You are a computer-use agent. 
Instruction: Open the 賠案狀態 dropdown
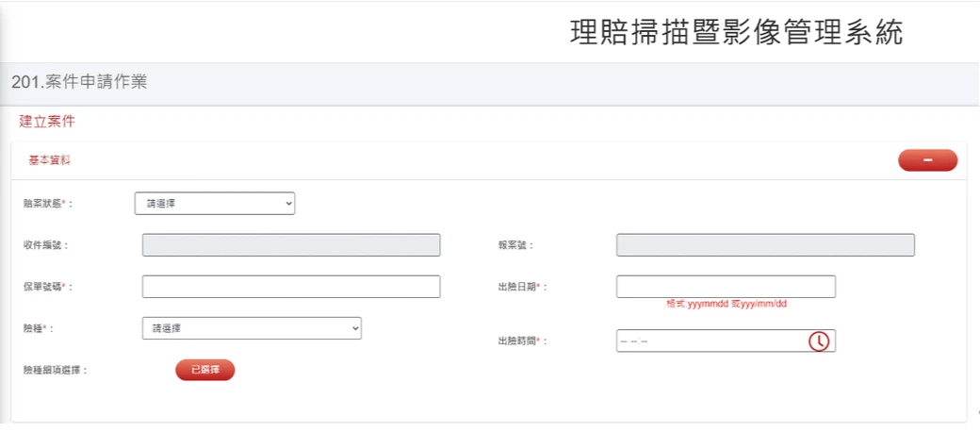point(215,203)
